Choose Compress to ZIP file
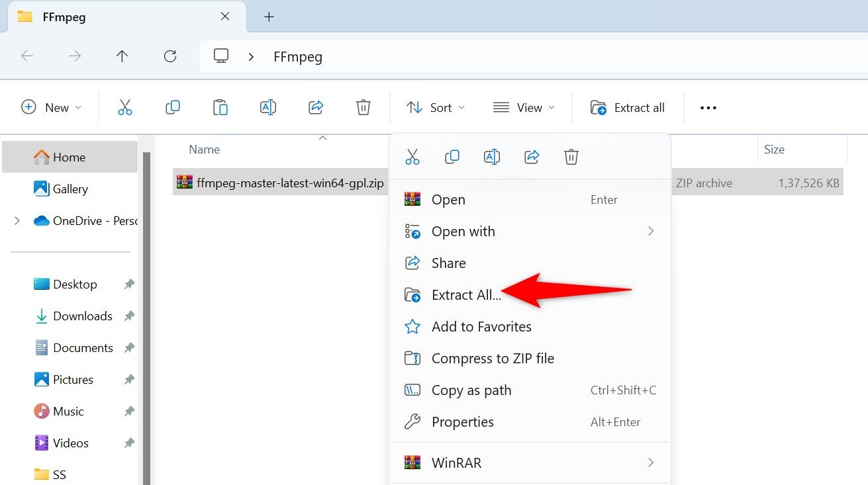 coord(531,359)
